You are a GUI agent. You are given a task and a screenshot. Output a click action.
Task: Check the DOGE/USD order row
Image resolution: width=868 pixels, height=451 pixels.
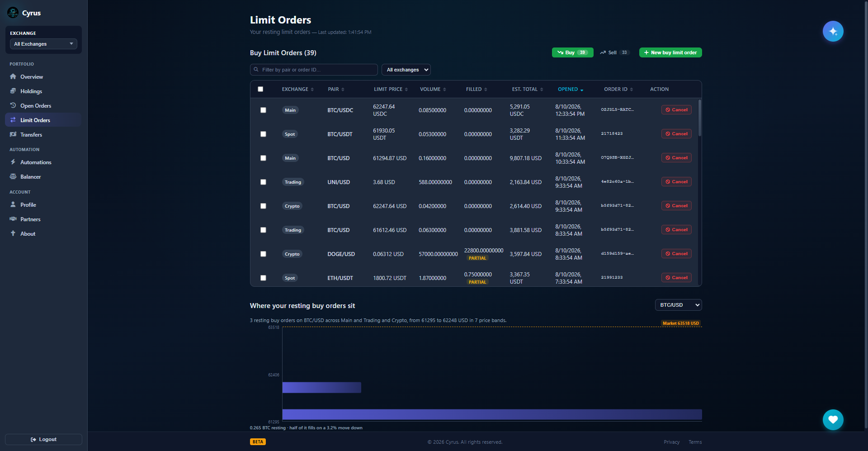263,254
